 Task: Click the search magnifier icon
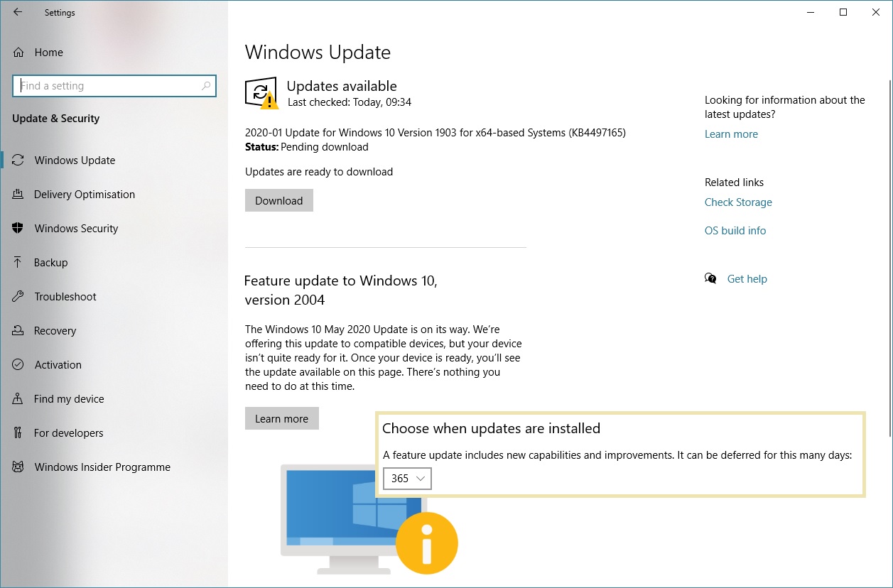click(x=206, y=86)
